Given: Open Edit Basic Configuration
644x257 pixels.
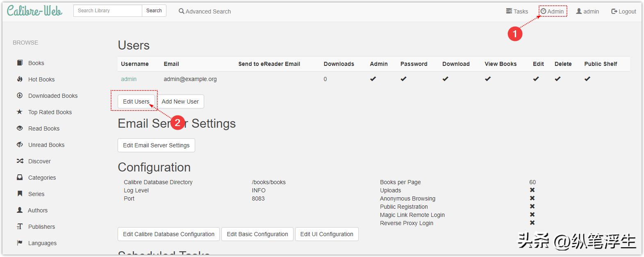Looking at the screenshot, I should [257, 234].
